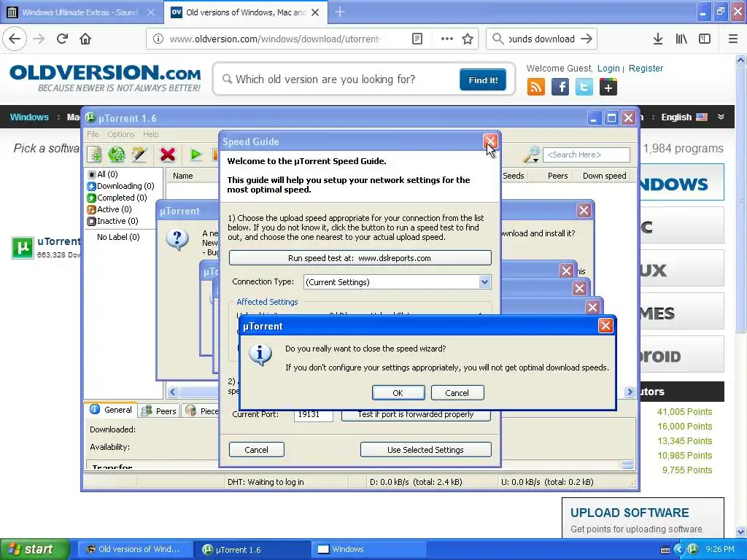
Task: Select Active (0) in µTorrent sidebar
Action: click(109, 209)
